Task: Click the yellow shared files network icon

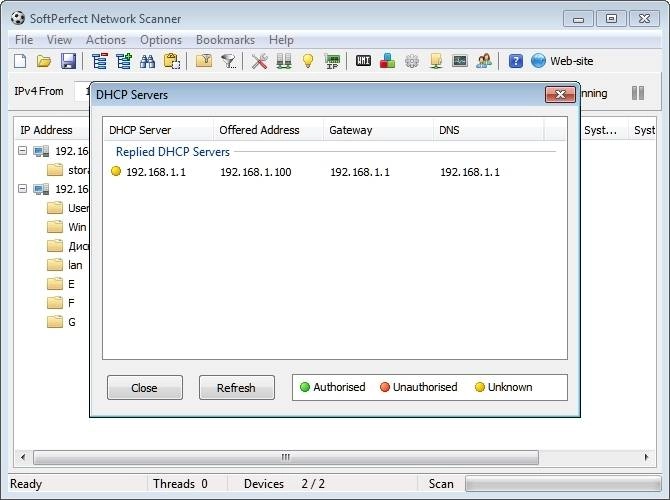Action: tap(436, 61)
